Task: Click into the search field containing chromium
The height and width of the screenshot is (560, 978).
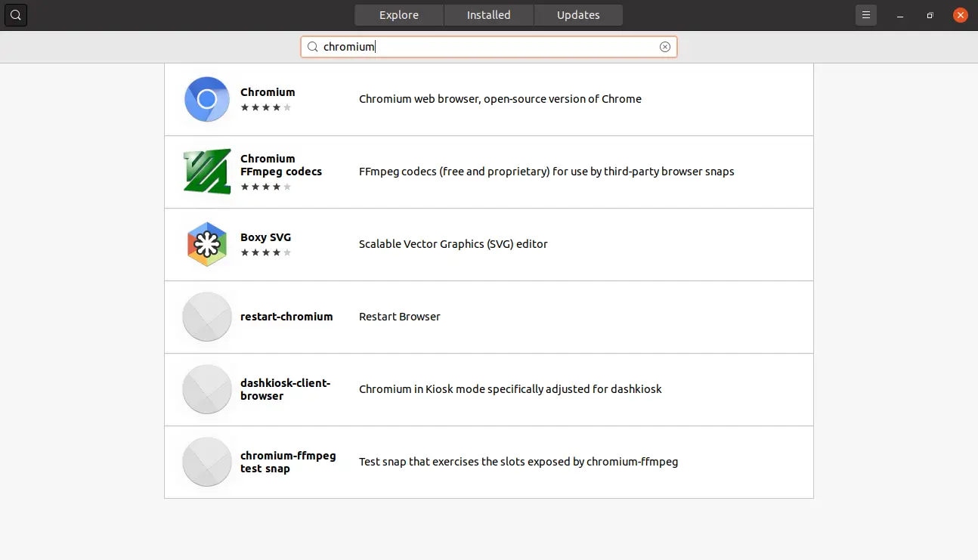Action: pyautogui.click(x=489, y=47)
